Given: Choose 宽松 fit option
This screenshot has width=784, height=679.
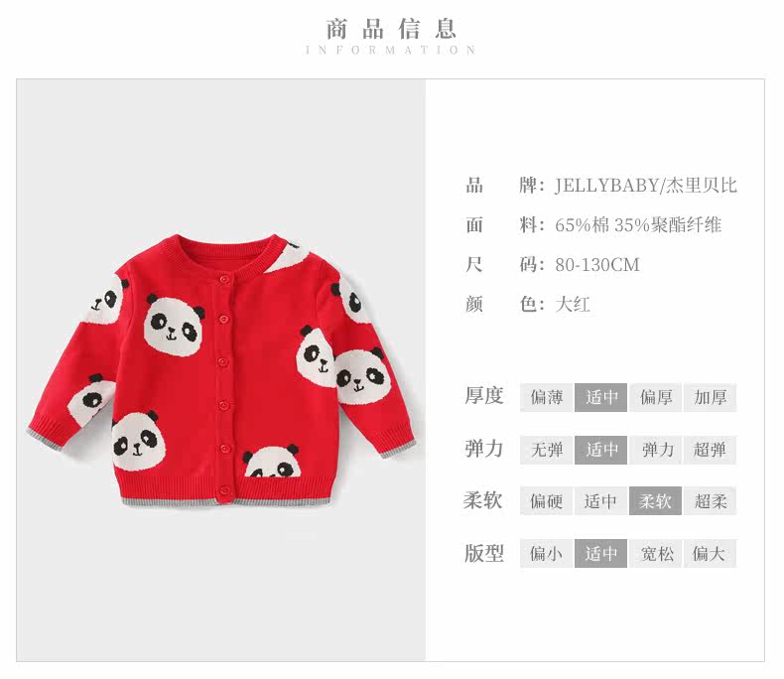Looking at the screenshot, I should (x=656, y=554).
